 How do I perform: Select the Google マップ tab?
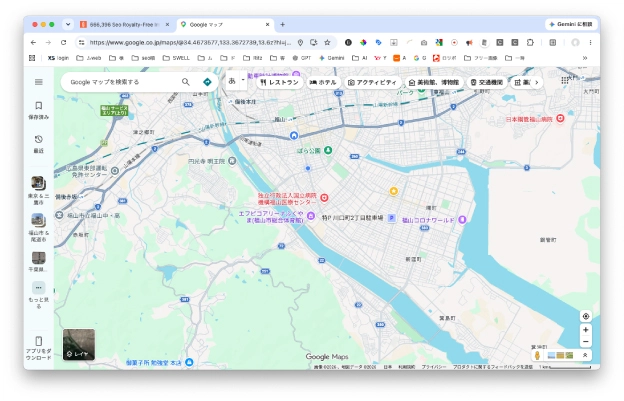pyautogui.click(x=225, y=24)
